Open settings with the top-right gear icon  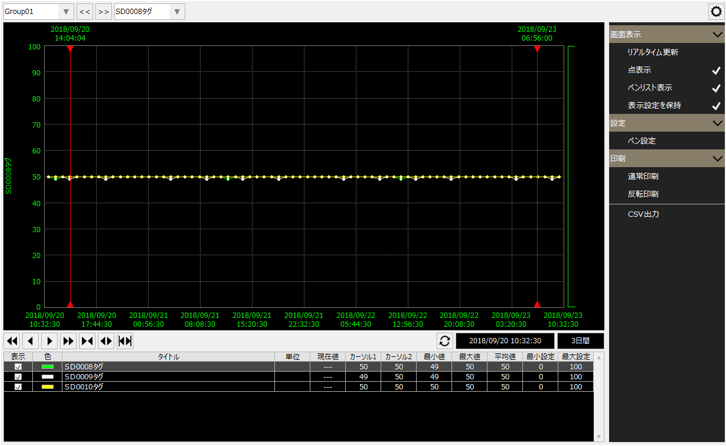tap(715, 12)
